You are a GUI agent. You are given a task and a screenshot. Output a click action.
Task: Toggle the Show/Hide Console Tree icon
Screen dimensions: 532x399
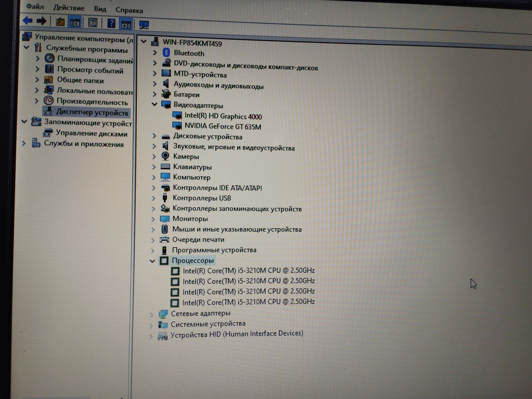[x=75, y=22]
